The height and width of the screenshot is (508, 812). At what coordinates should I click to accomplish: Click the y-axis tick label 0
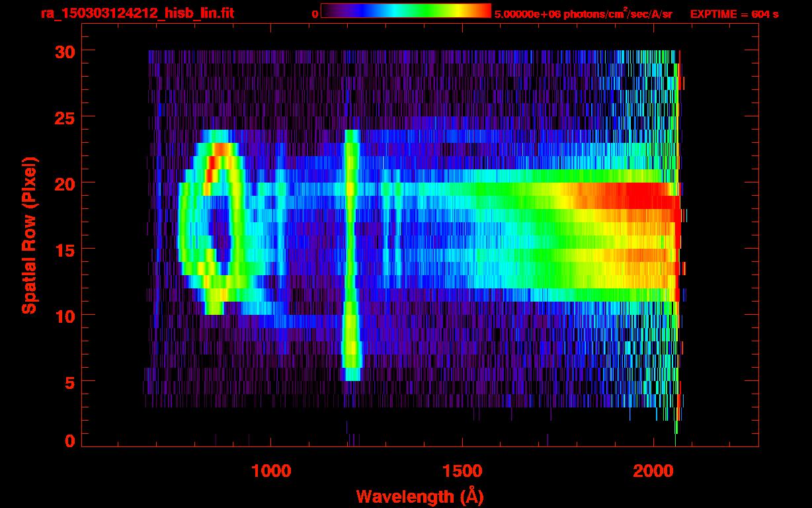(69, 441)
